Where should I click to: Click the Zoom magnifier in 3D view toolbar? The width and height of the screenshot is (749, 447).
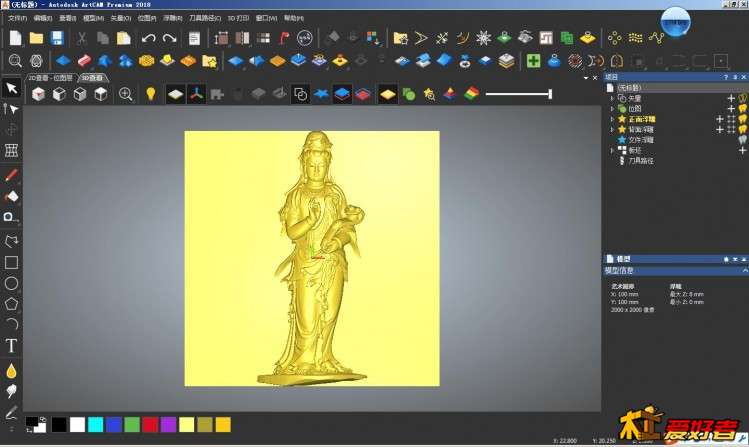coord(126,94)
